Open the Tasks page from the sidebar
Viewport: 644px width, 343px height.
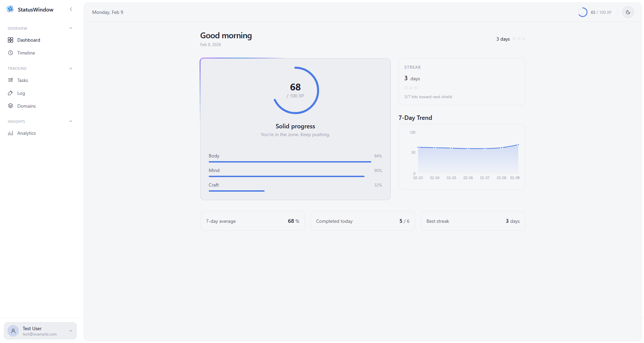(x=23, y=80)
